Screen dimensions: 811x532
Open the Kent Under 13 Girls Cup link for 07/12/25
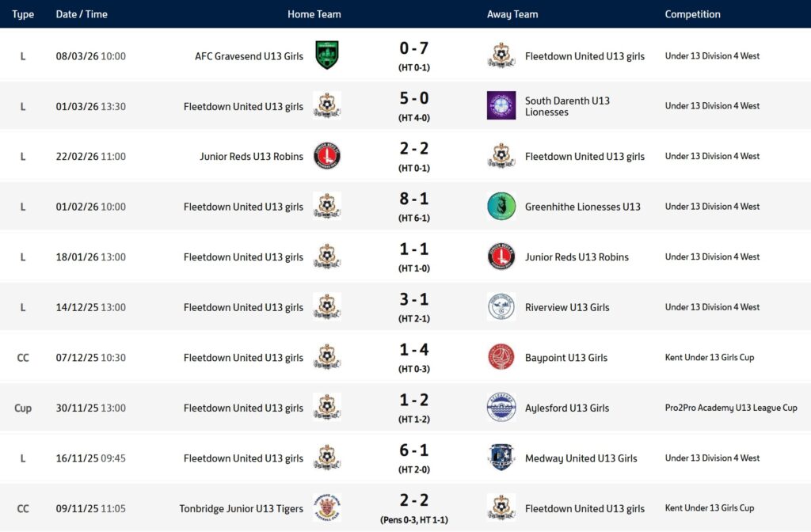point(709,358)
